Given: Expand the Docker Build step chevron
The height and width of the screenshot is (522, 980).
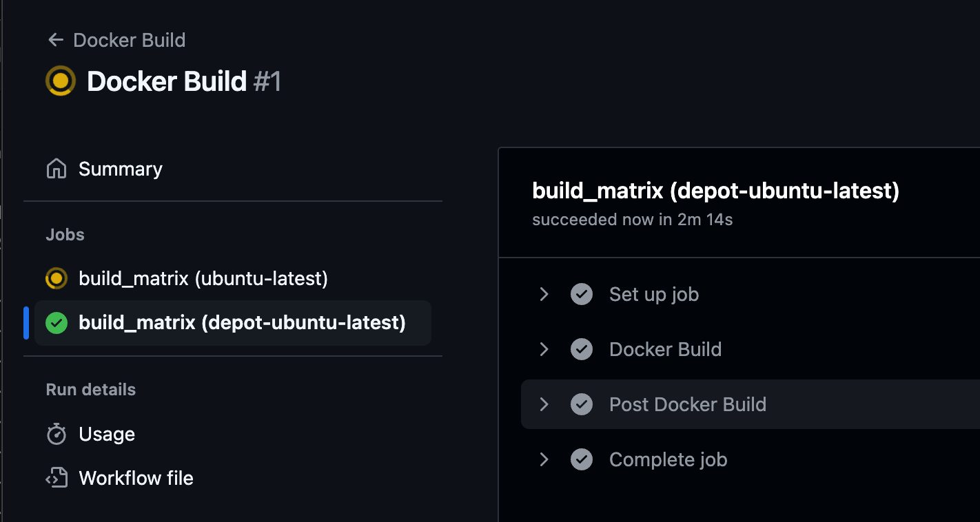Looking at the screenshot, I should tap(544, 349).
